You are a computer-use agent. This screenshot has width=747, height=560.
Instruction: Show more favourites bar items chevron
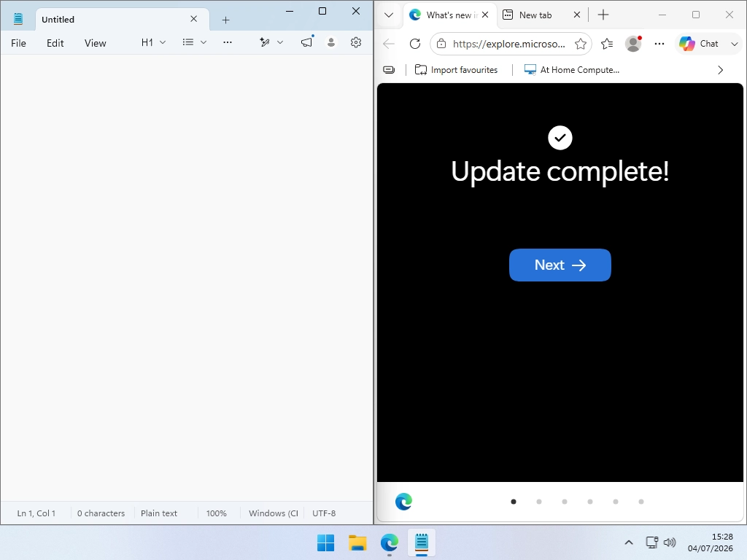pos(720,70)
